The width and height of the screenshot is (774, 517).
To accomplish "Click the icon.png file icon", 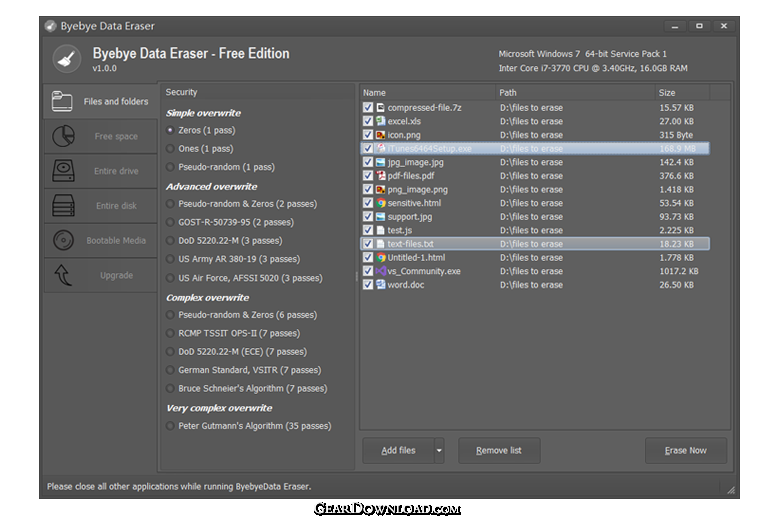I will click(x=381, y=135).
